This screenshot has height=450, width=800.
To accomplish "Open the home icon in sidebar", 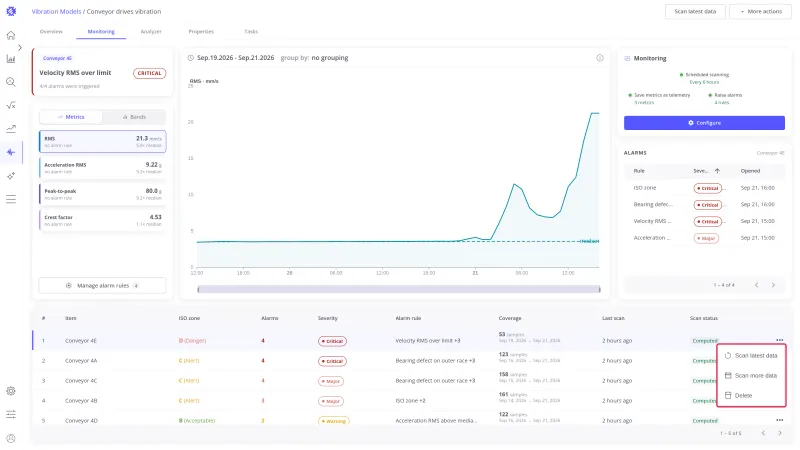I will (11, 35).
